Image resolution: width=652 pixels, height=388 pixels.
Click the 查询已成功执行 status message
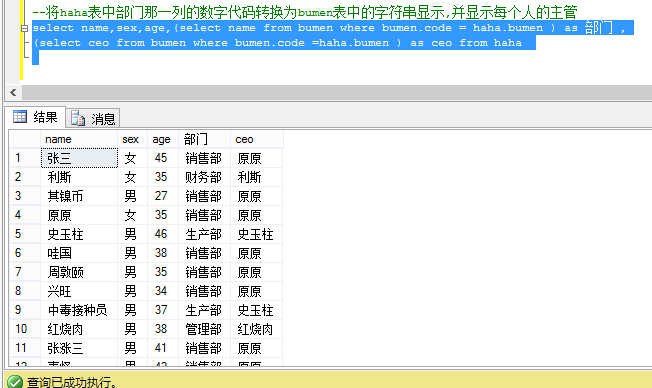click(72, 382)
